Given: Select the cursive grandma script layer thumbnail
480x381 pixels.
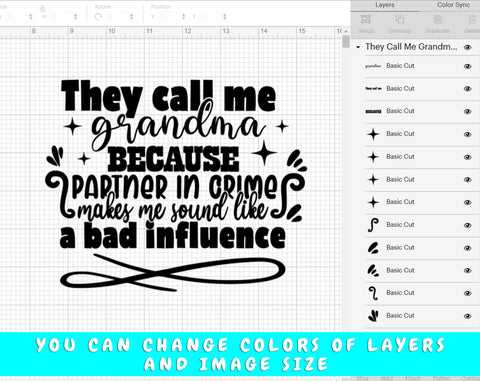Looking at the screenshot, I should tap(373, 66).
